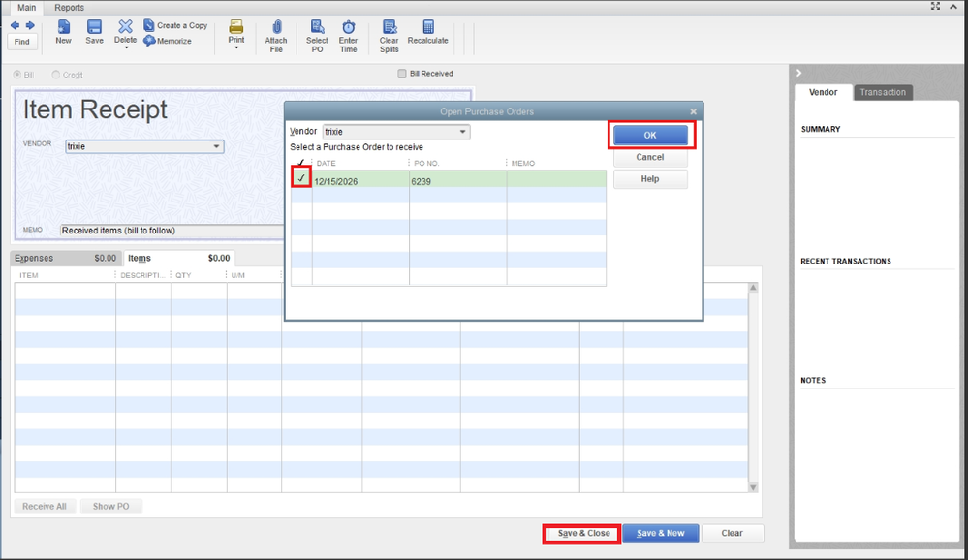Open the Vendor dropdown in Open Purchase Orders
This screenshot has height=560, width=968.
(462, 132)
